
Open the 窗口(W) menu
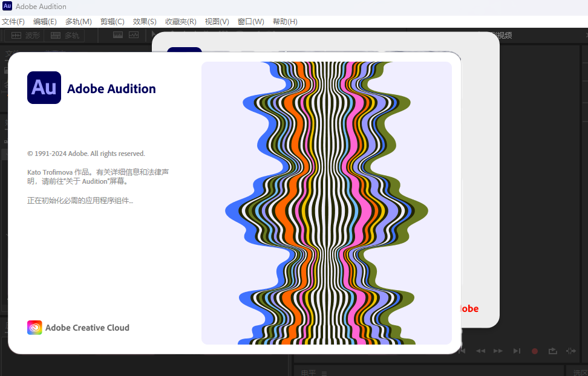[250, 21]
